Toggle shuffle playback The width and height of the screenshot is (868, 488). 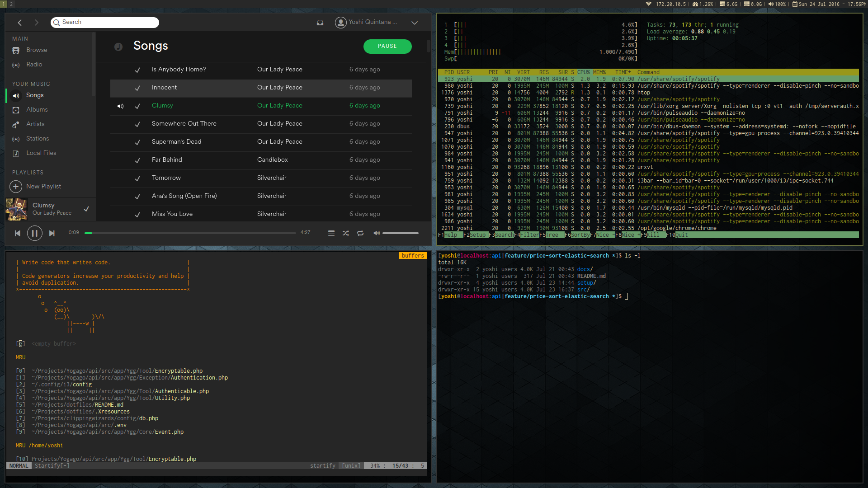pos(346,233)
